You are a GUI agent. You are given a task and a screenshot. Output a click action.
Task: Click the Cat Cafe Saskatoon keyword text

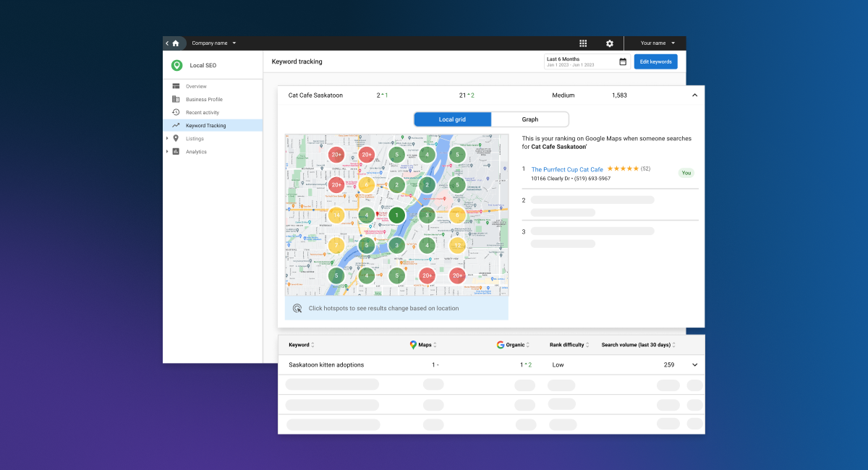(x=315, y=95)
